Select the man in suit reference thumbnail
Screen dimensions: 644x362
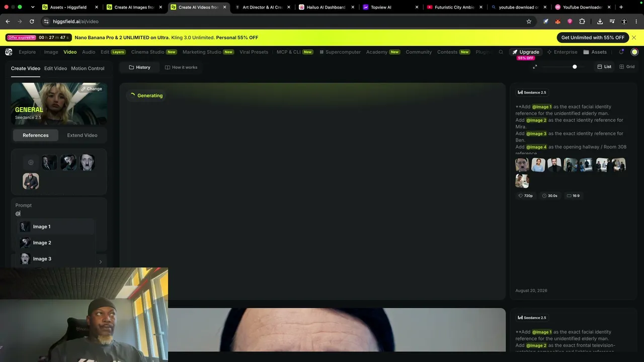click(x=31, y=181)
